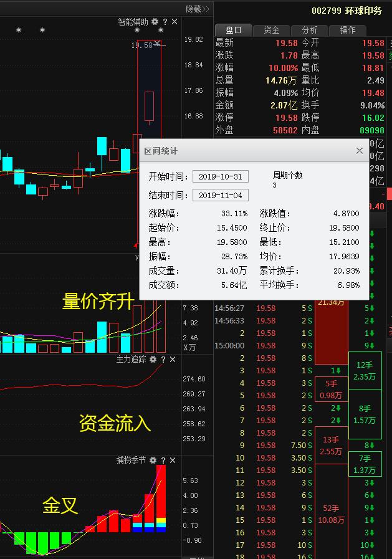Click the 隐藏>> collapse button
The width and height of the screenshot is (392, 559).
tap(198, 9)
